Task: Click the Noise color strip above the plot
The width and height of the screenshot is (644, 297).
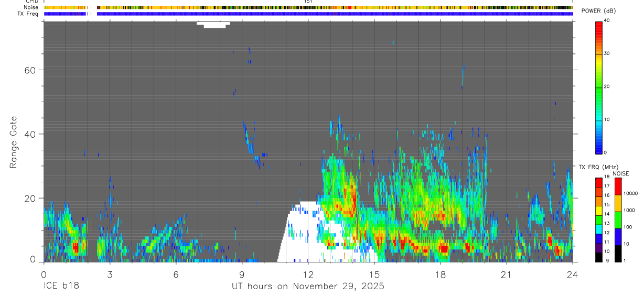Action: 308,7
